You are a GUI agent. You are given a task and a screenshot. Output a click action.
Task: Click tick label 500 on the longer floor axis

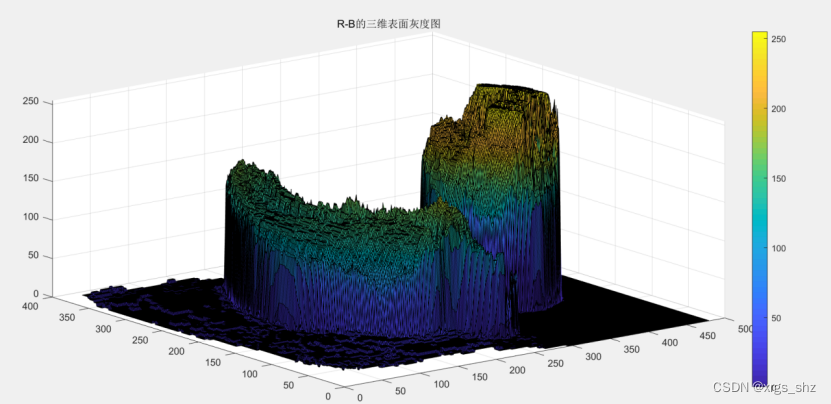tap(745, 329)
